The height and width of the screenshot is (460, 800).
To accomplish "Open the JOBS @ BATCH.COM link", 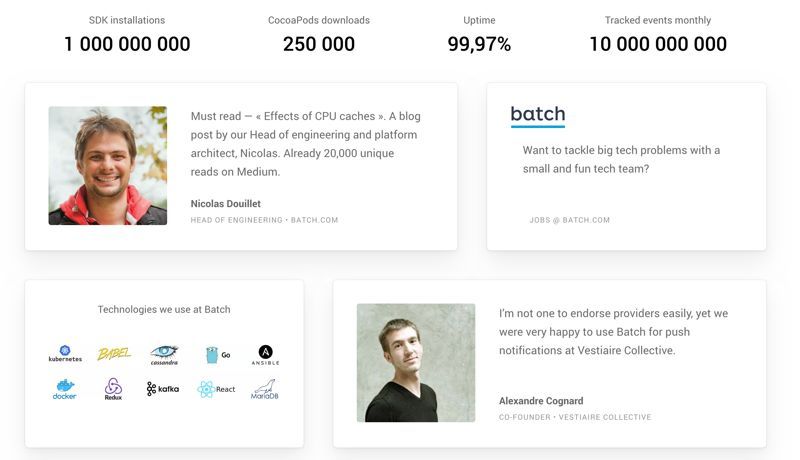I will [569, 220].
